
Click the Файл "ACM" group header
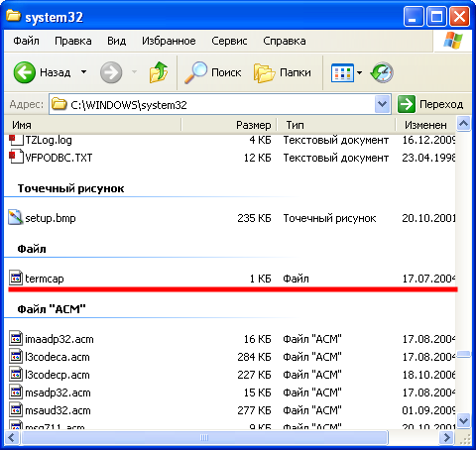point(52,309)
